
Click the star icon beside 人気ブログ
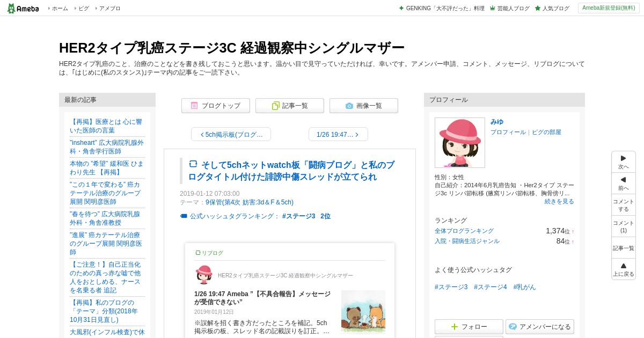click(538, 9)
